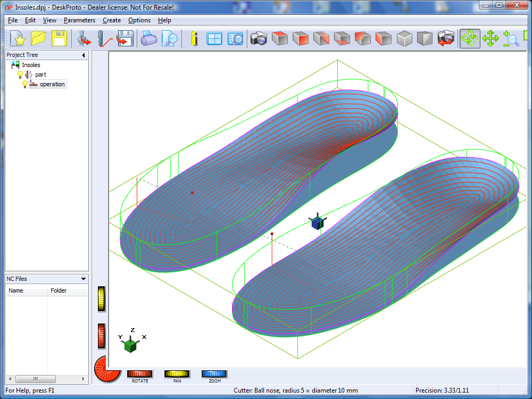This screenshot has height=399, width=532.
Task: Open the Parameters menu
Action: click(79, 20)
